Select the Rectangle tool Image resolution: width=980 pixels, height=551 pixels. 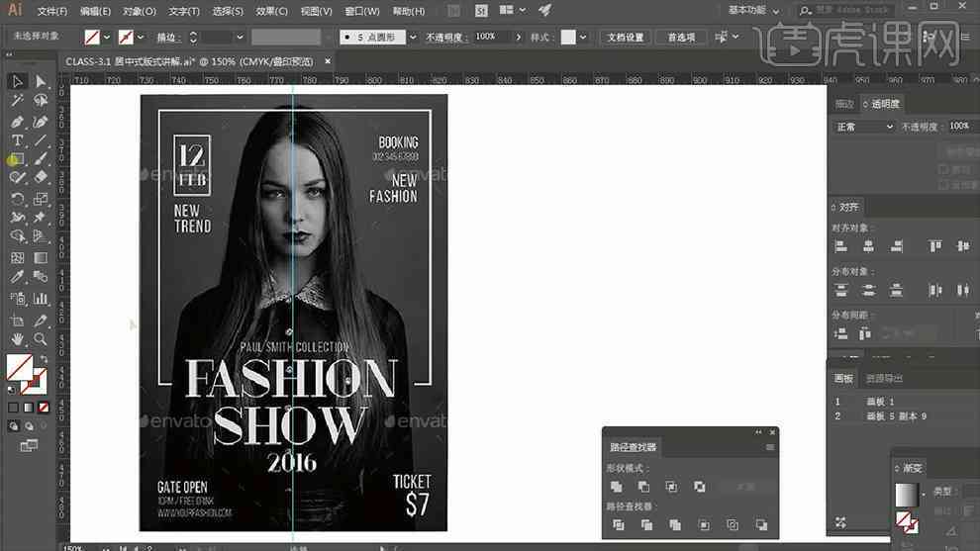(x=17, y=159)
